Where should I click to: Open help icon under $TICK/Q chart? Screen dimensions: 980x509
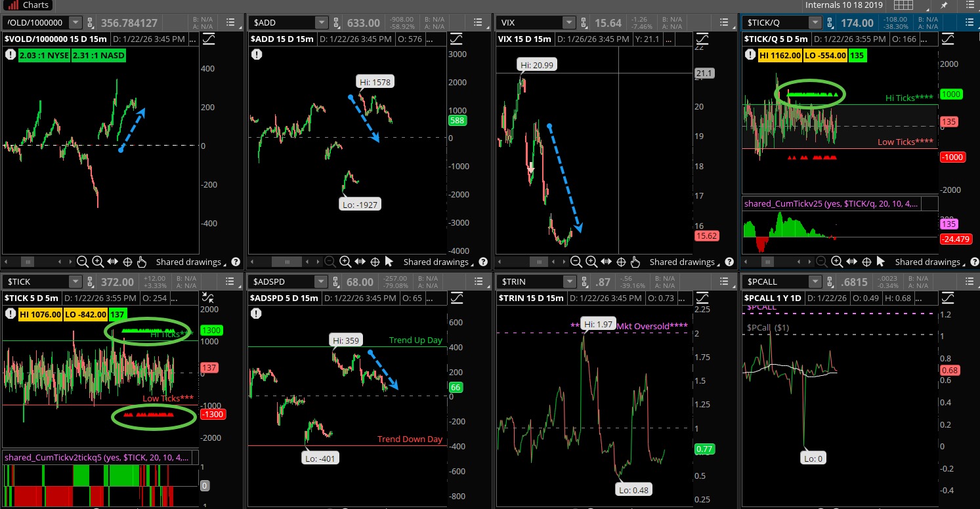[x=974, y=262]
